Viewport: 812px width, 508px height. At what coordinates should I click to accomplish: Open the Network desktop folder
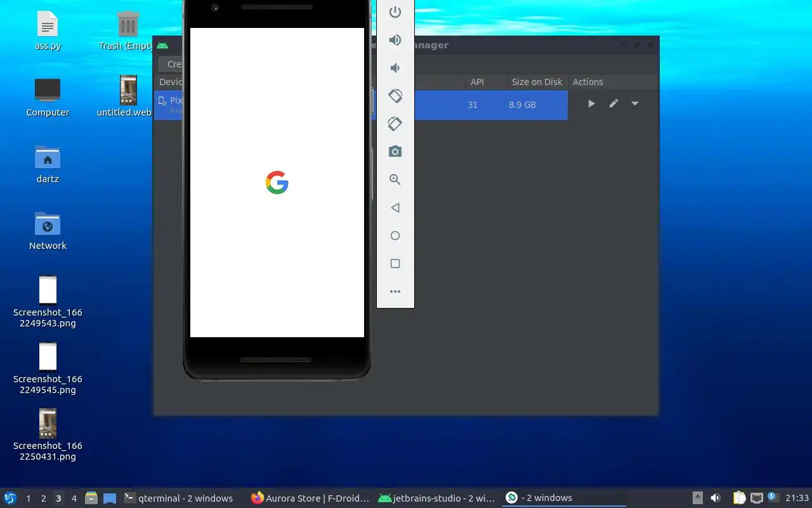[x=48, y=231]
